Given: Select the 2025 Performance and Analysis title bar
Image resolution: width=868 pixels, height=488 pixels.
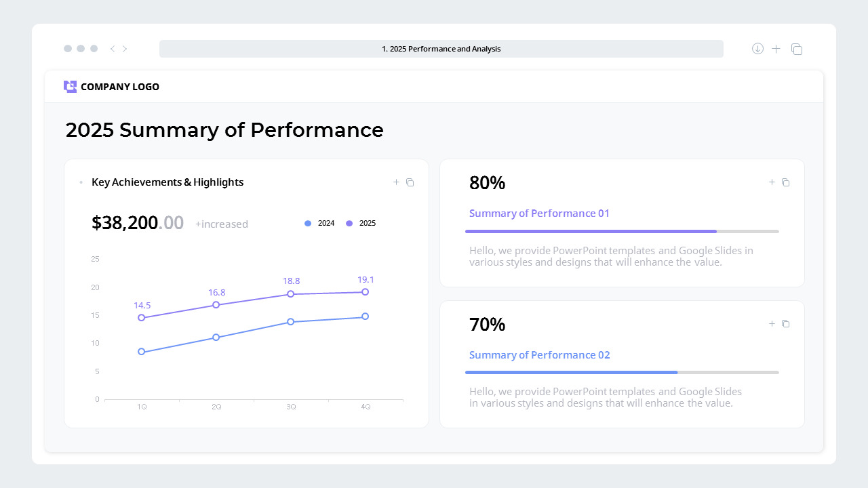Looking at the screenshot, I should coord(441,48).
